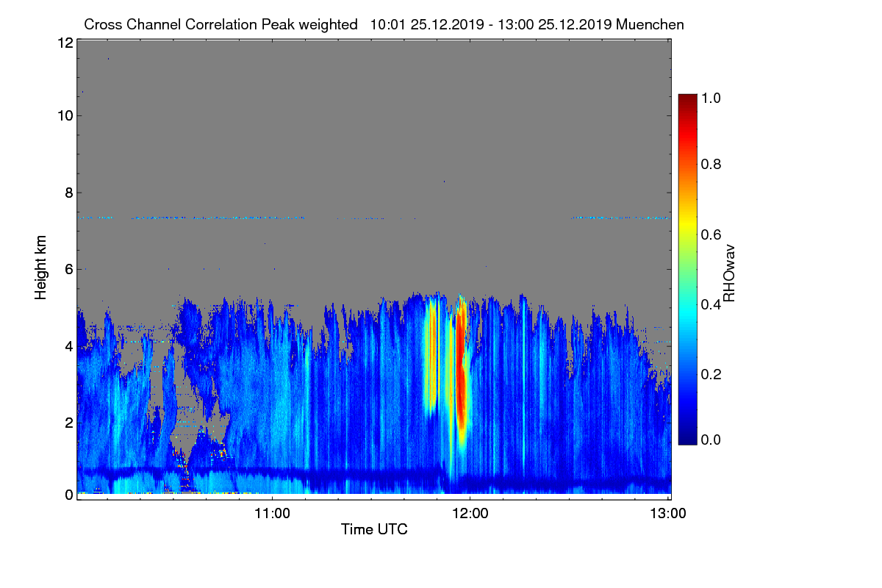Click the '12' height axis tick label
The image size is (882, 588).
[64, 43]
